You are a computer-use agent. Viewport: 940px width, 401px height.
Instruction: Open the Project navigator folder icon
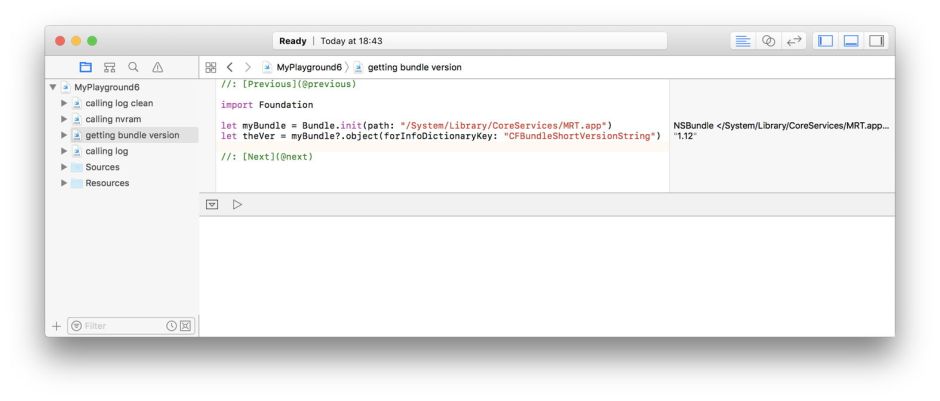[86, 67]
